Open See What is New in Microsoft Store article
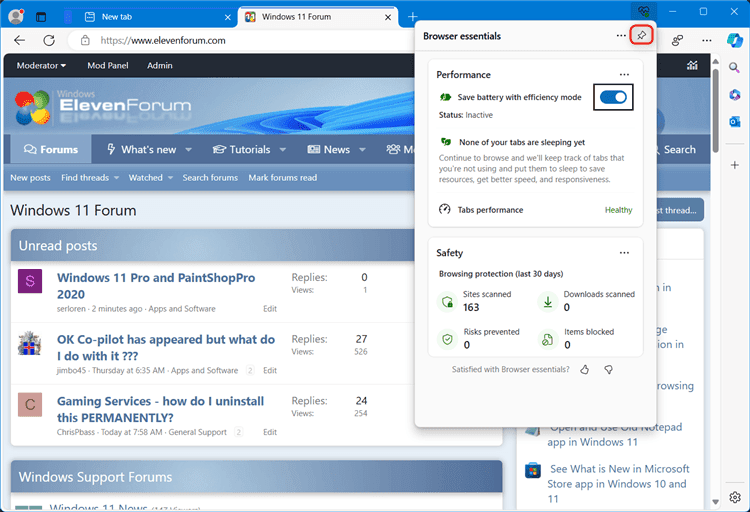 [618, 484]
